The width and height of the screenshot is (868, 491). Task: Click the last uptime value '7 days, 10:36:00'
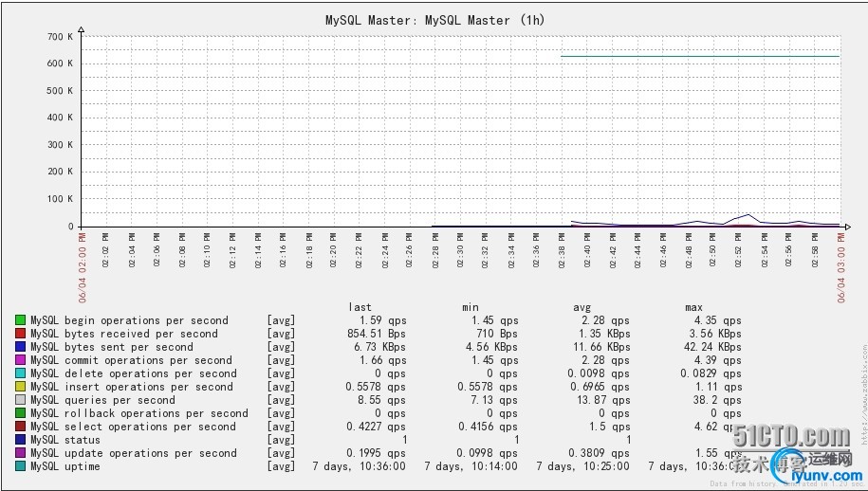tap(359, 466)
